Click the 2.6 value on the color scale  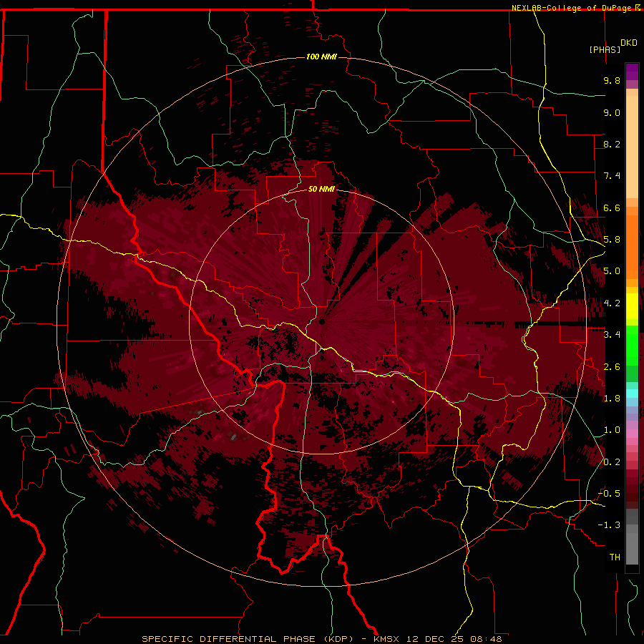tap(612, 367)
